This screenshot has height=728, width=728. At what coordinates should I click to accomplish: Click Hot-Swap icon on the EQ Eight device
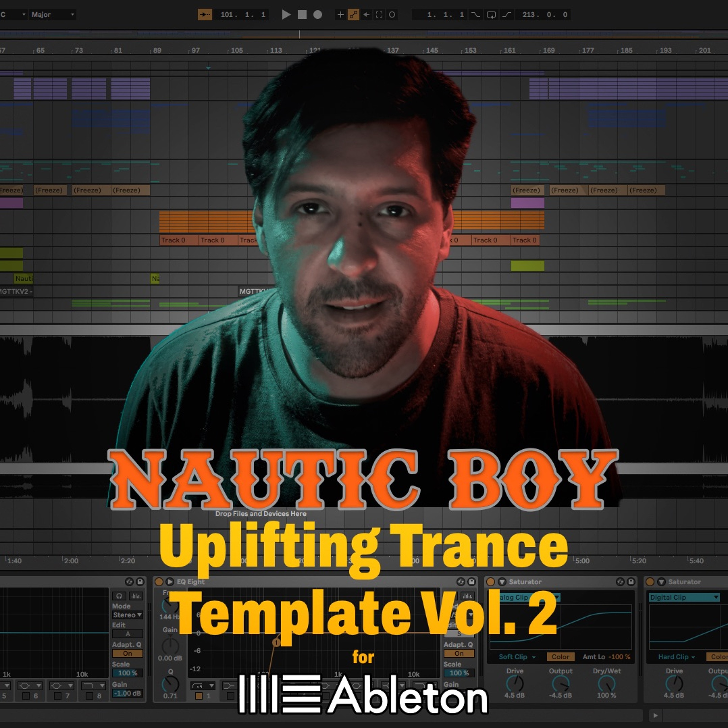click(461, 582)
